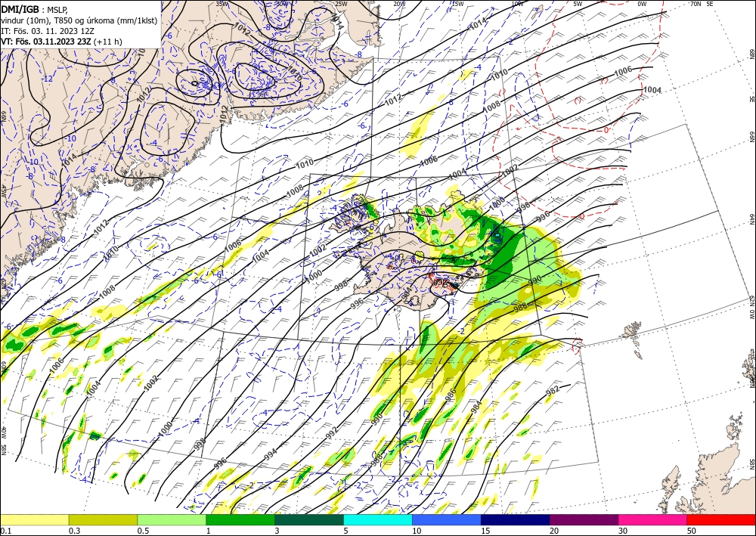
Task: Click the "25W" longitude label
Action: click(x=341, y=3)
